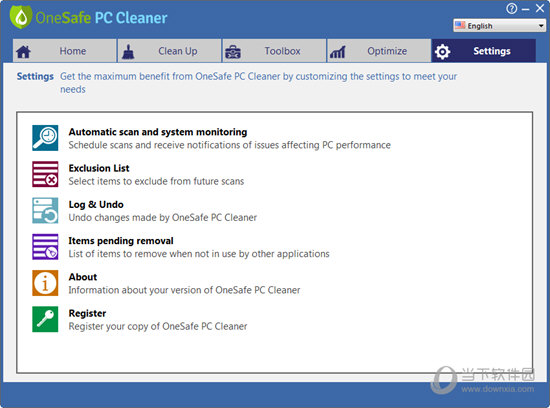This screenshot has height=408, width=550.
Task: Switch to the Toolbox tab
Action: [x=274, y=51]
